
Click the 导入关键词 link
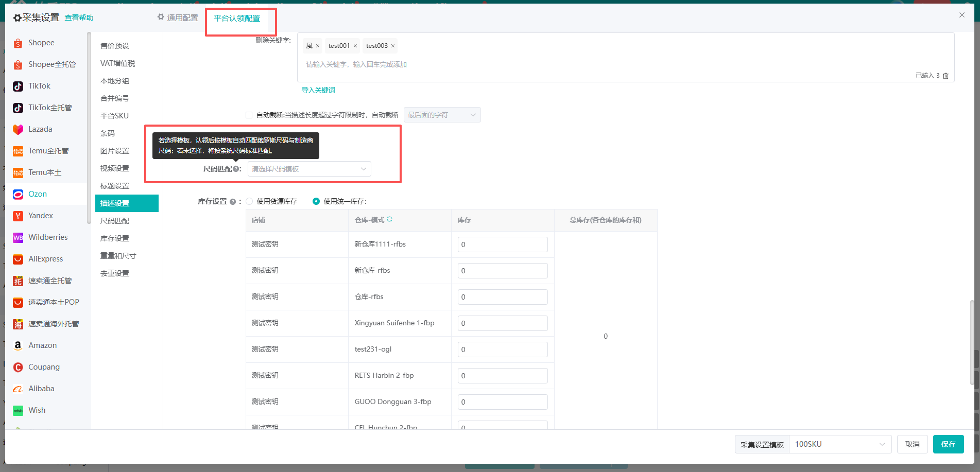tap(318, 90)
